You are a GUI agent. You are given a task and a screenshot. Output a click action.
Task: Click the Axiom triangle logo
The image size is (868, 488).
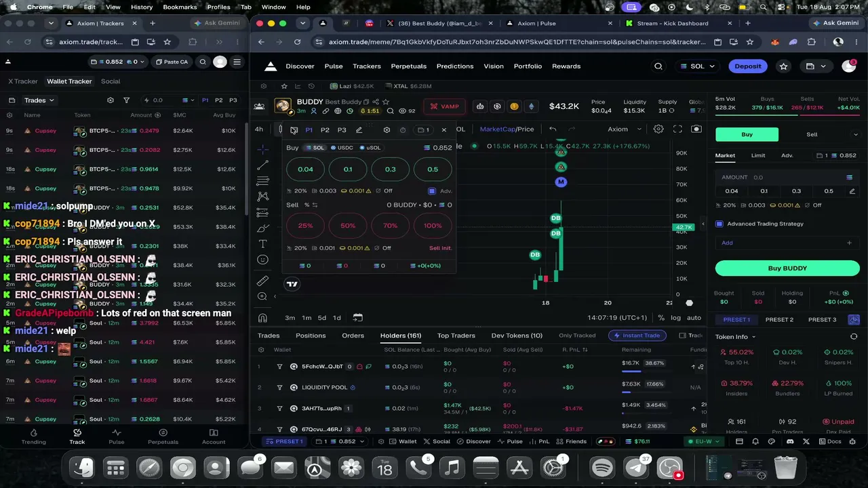pyautogui.click(x=271, y=66)
